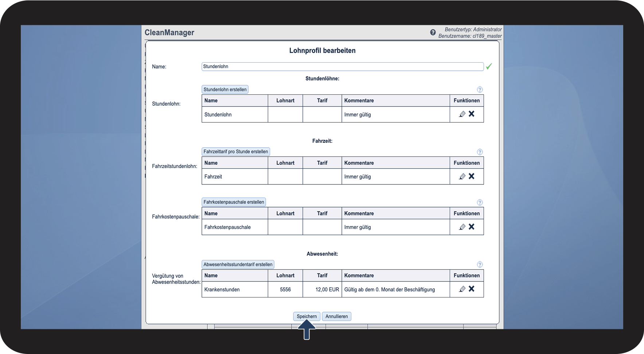
Task: Create an Abwesenheitsstundentarif
Action: coord(238,264)
